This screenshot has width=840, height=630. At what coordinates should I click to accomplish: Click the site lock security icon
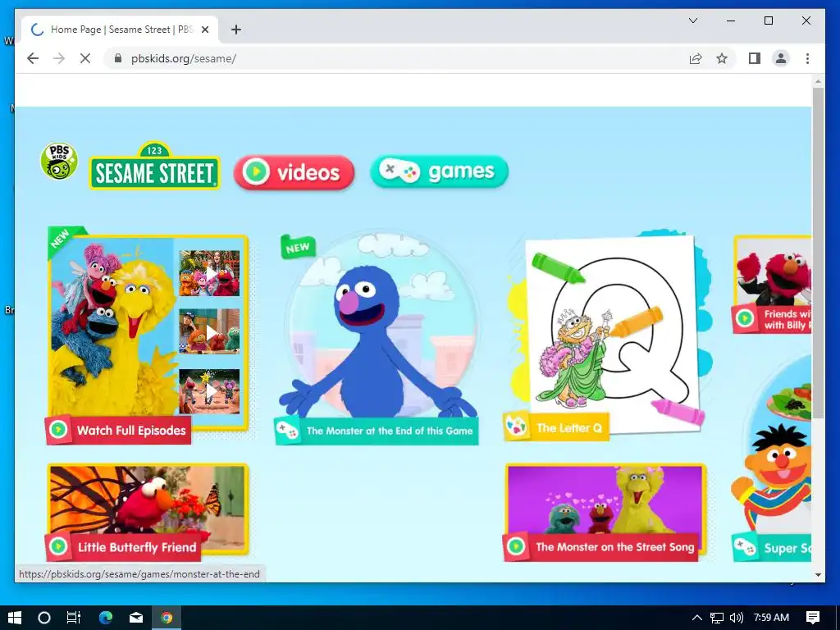[118, 58]
